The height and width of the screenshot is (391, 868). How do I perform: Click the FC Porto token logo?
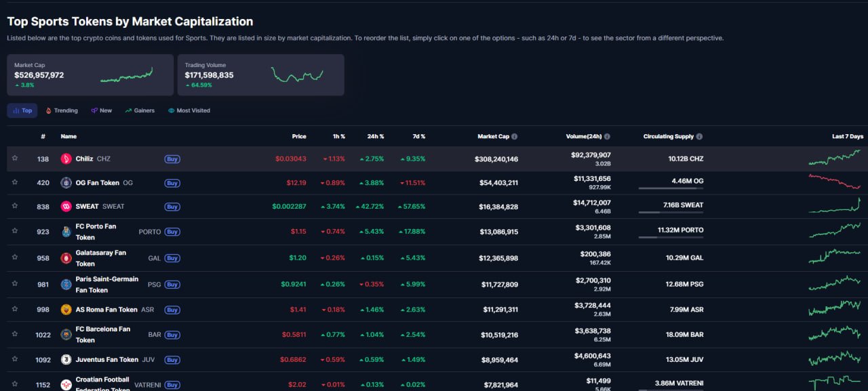66,232
